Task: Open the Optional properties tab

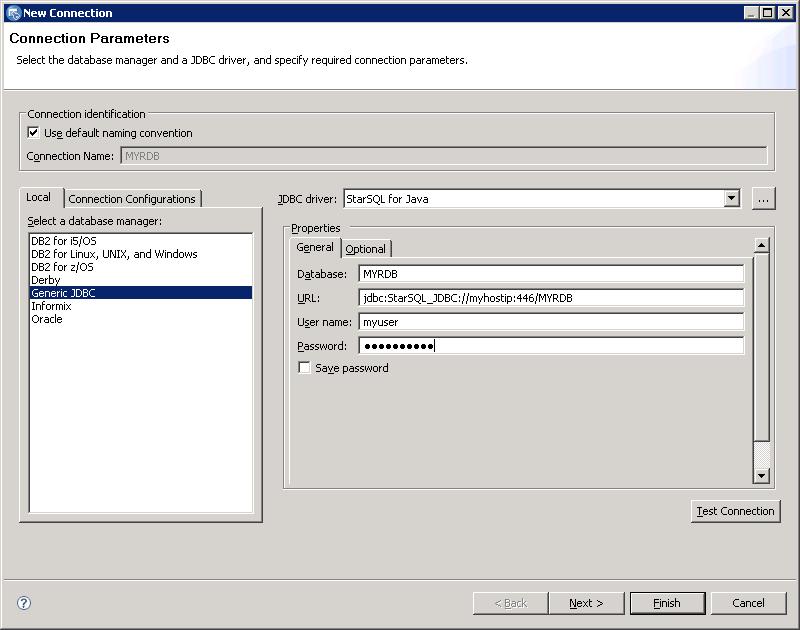Action: tap(365, 249)
